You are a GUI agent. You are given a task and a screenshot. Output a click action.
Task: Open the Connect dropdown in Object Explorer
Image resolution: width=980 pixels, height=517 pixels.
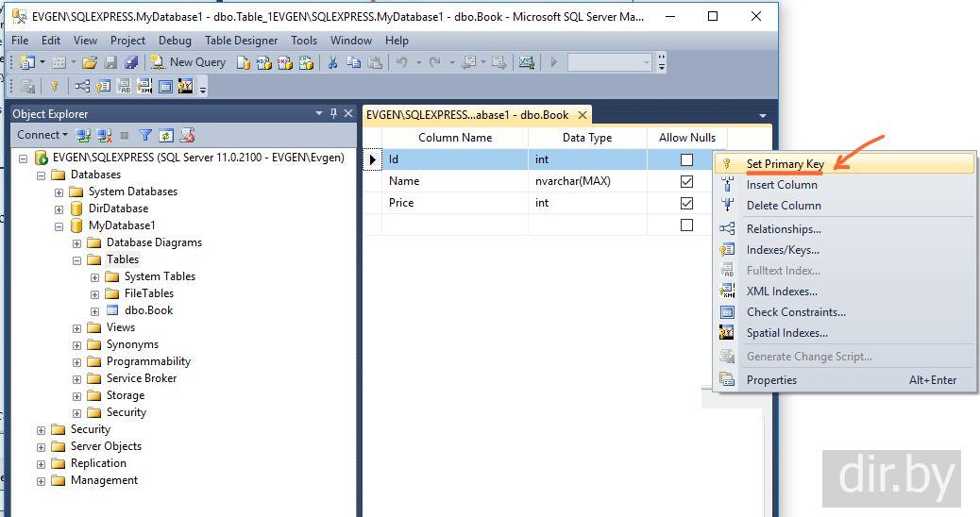[42, 135]
